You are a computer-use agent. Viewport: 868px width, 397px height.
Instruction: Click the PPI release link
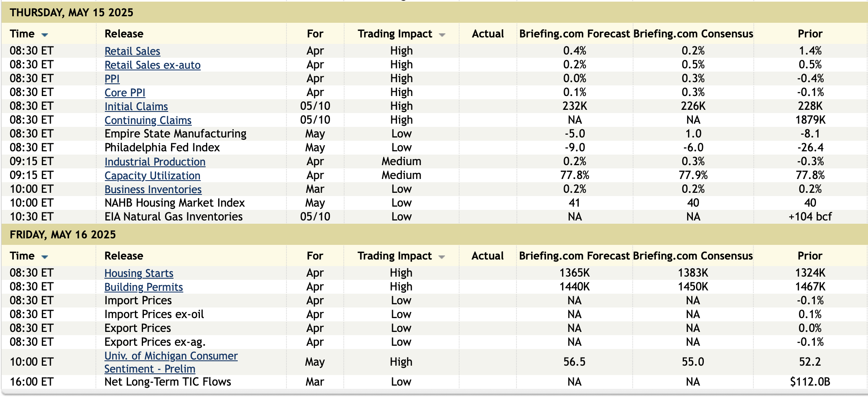click(112, 79)
